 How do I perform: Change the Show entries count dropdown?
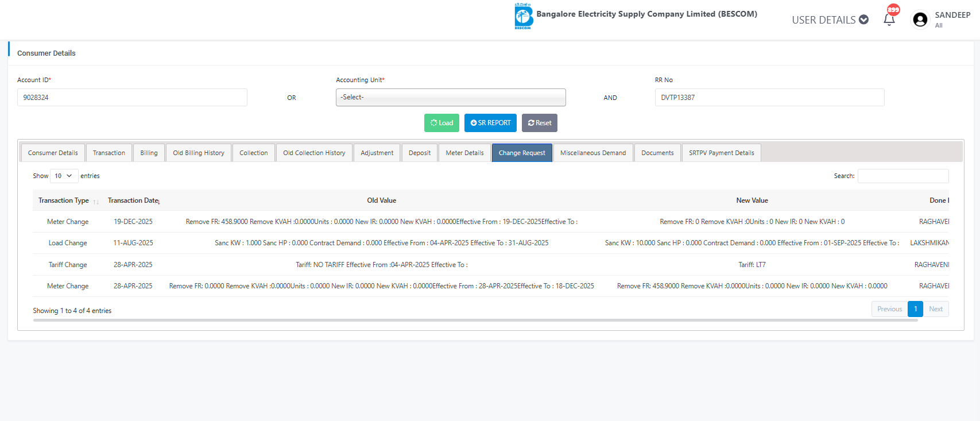[64, 176]
